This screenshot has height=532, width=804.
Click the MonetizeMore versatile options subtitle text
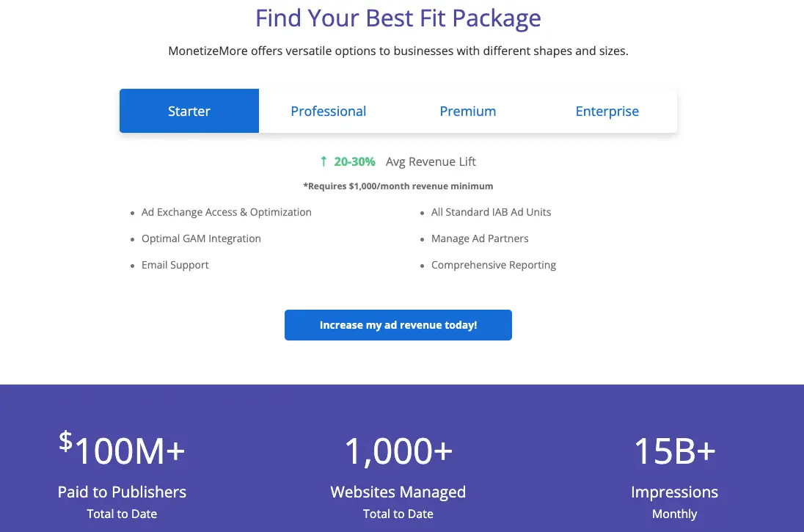tap(398, 51)
